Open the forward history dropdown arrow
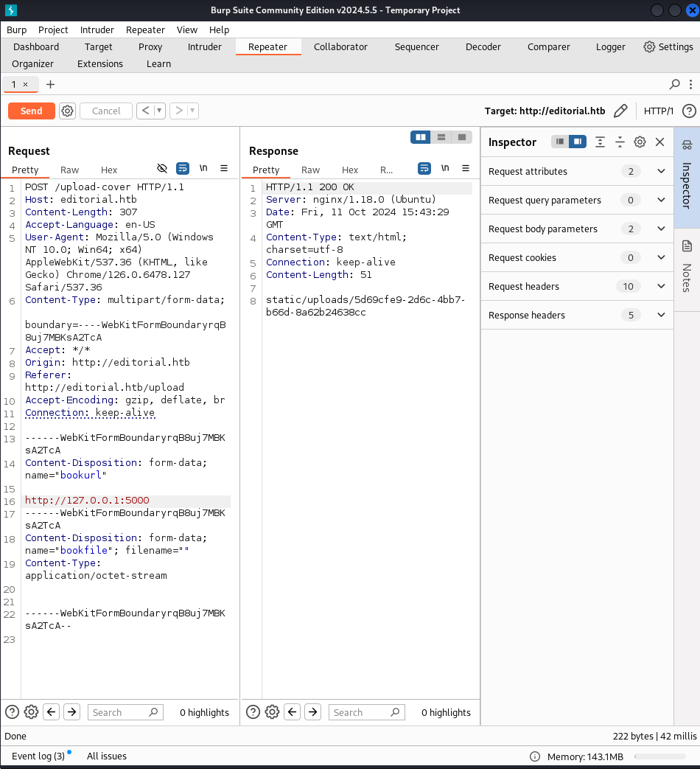The width and height of the screenshot is (700, 769). [x=192, y=111]
